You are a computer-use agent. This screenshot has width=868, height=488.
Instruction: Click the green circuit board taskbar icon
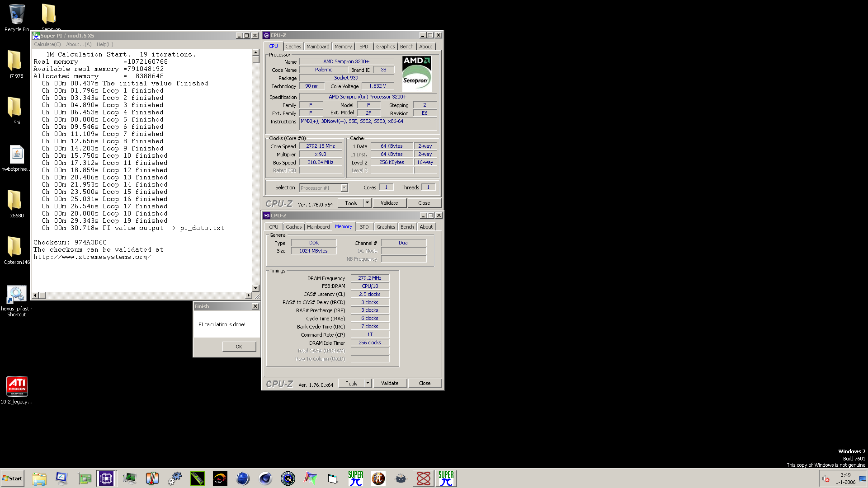click(x=85, y=479)
